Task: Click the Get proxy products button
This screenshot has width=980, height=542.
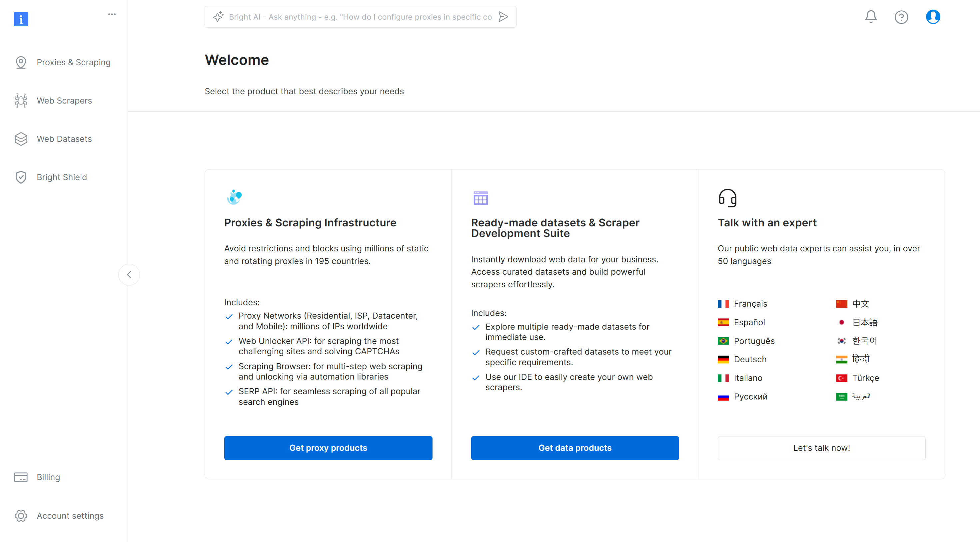Action: coord(328,448)
